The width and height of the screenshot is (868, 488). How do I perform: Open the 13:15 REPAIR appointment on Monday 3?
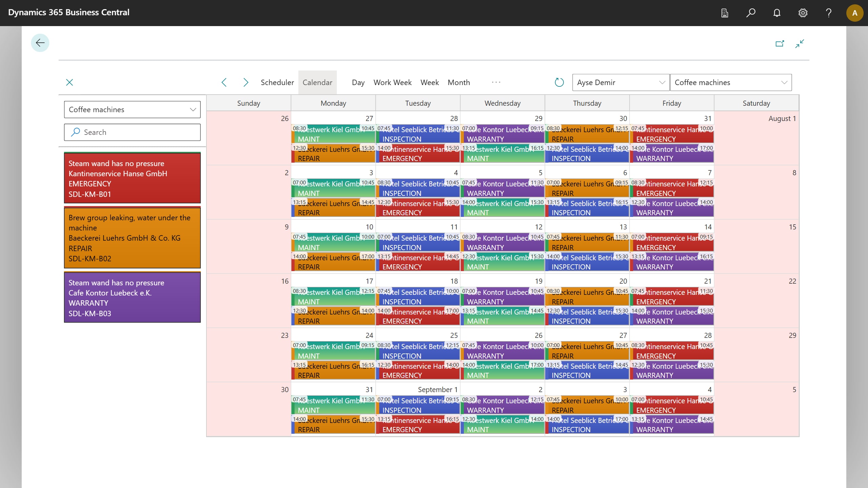[333, 208]
